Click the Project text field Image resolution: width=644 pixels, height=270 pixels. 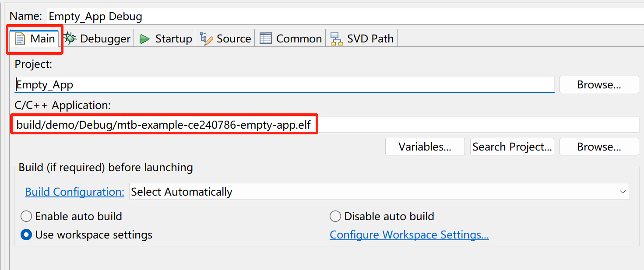285,84
